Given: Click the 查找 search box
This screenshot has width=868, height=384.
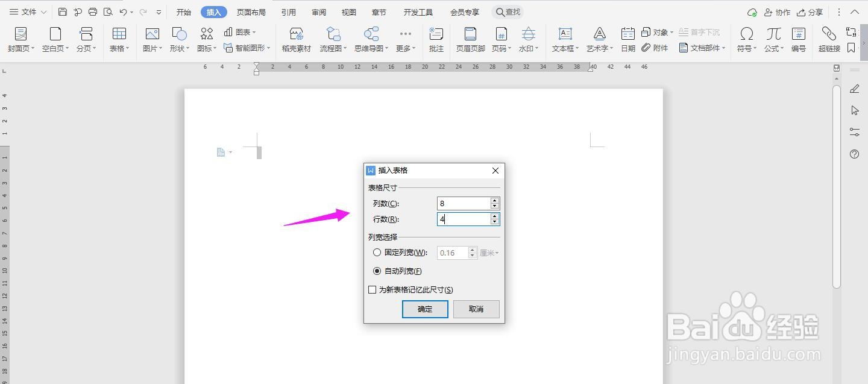Looking at the screenshot, I should pos(508,12).
